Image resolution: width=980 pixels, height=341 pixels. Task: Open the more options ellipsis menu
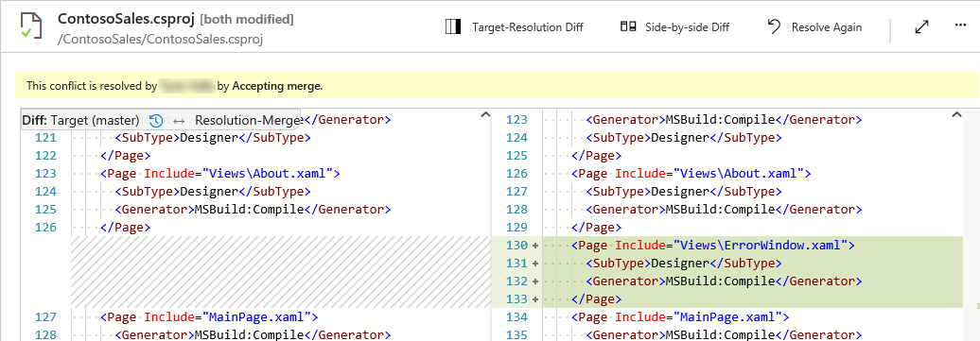961,25
